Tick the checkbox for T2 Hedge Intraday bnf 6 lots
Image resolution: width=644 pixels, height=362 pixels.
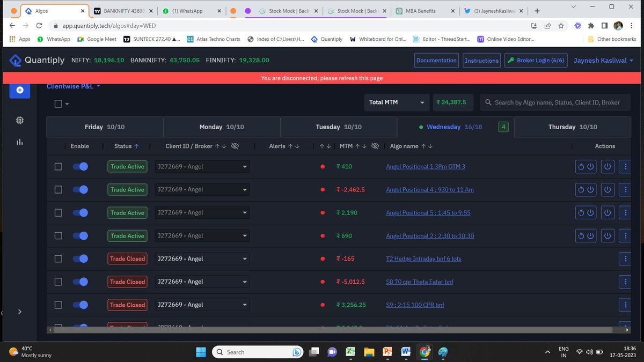coord(58,258)
